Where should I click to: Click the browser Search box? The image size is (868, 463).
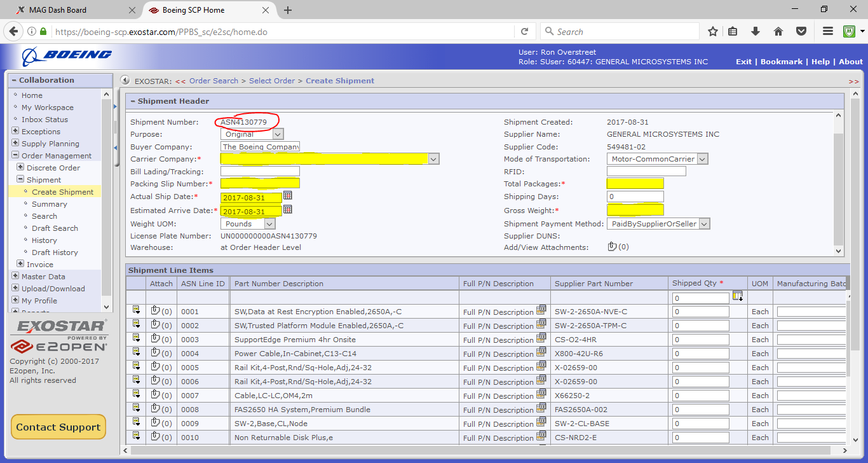[620, 32]
